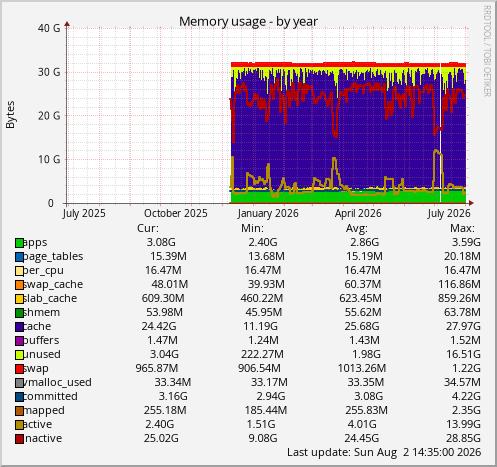
Task: Click the 'Avg:' column header
Action: point(357,228)
